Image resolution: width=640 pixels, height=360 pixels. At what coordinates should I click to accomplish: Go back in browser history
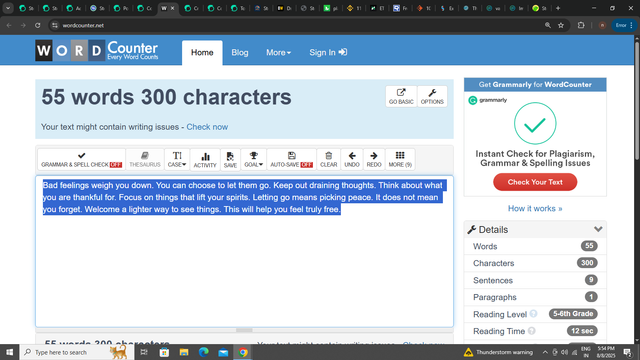pos(9,25)
